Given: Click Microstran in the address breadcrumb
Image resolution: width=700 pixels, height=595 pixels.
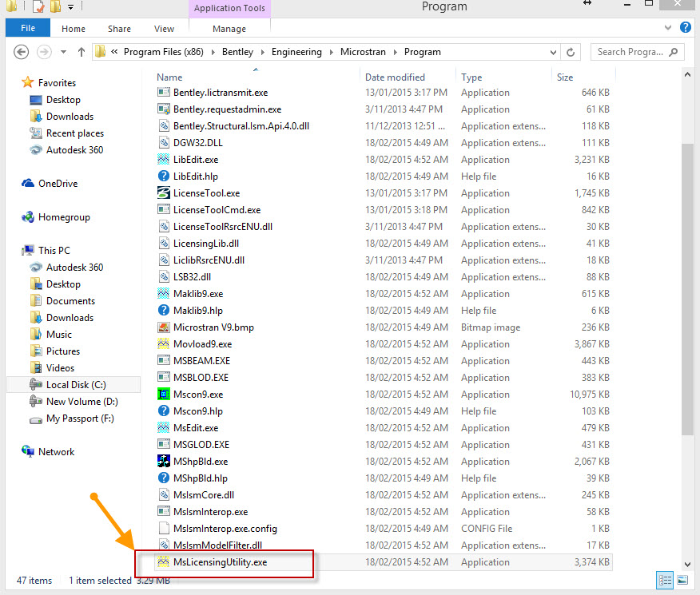Looking at the screenshot, I should [363, 52].
